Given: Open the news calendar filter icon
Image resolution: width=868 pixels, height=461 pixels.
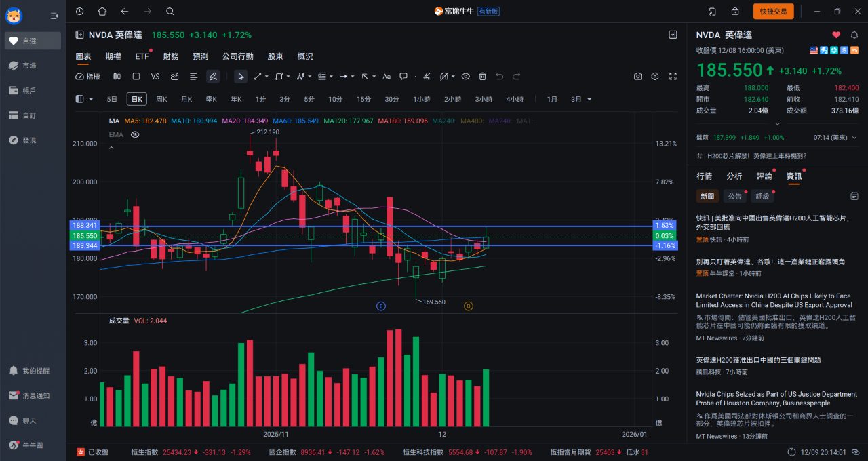Looking at the screenshot, I should click(854, 196).
